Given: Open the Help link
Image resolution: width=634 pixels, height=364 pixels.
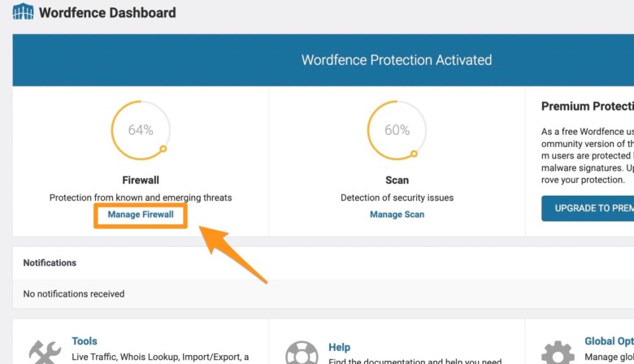Looking at the screenshot, I should tap(339, 347).
